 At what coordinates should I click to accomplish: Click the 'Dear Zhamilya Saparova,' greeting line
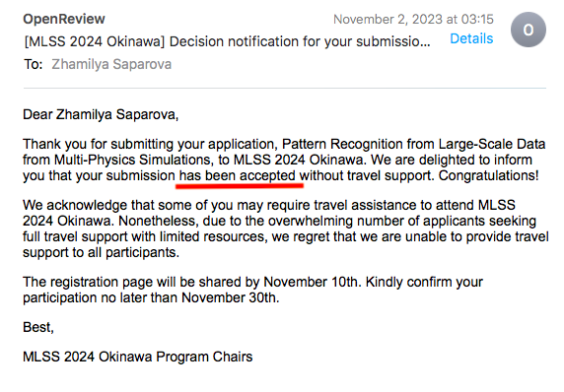pos(101,114)
